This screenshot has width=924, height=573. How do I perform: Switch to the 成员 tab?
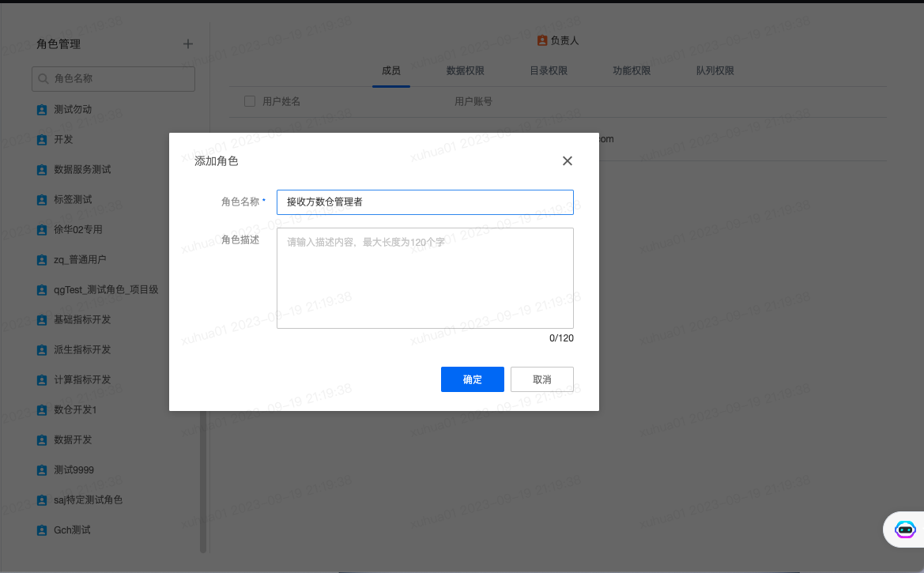pyautogui.click(x=391, y=71)
